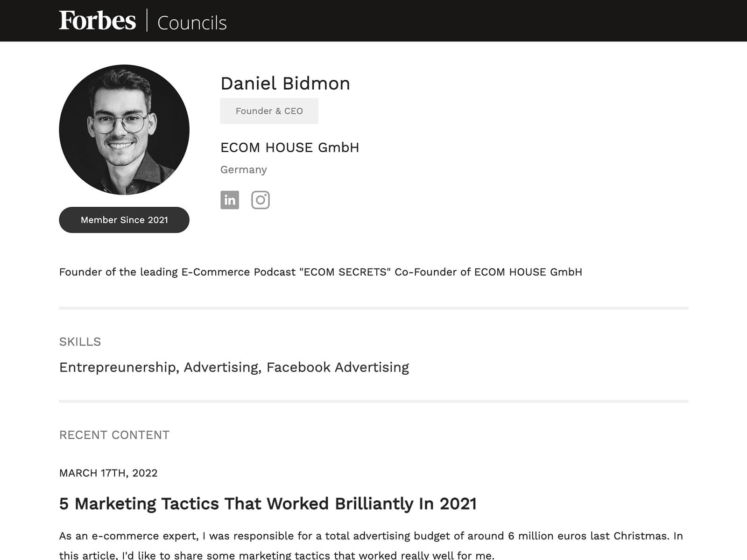Click the Forbes logo
The height and width of the screenshot is (560, 747).
point(98,21)
